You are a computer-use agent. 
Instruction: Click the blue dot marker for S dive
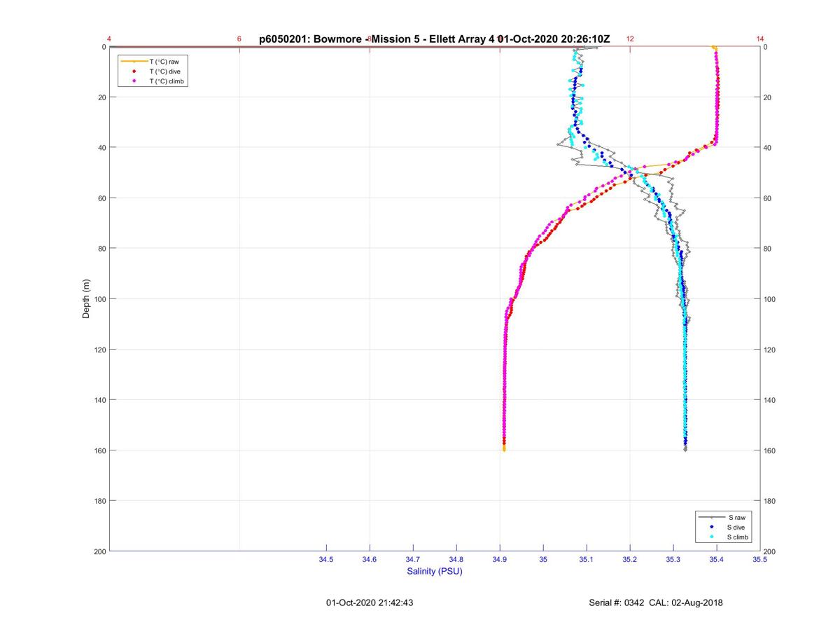coord(711,527)
